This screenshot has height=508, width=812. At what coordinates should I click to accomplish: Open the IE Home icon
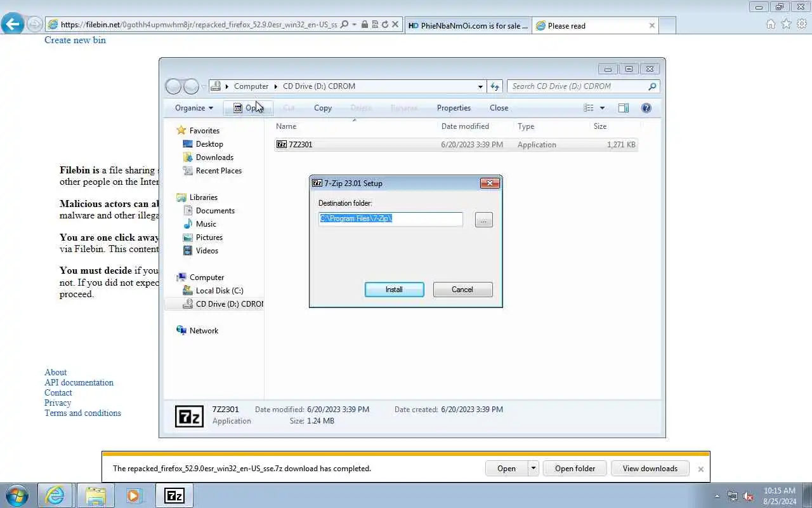tap(770, 24)
